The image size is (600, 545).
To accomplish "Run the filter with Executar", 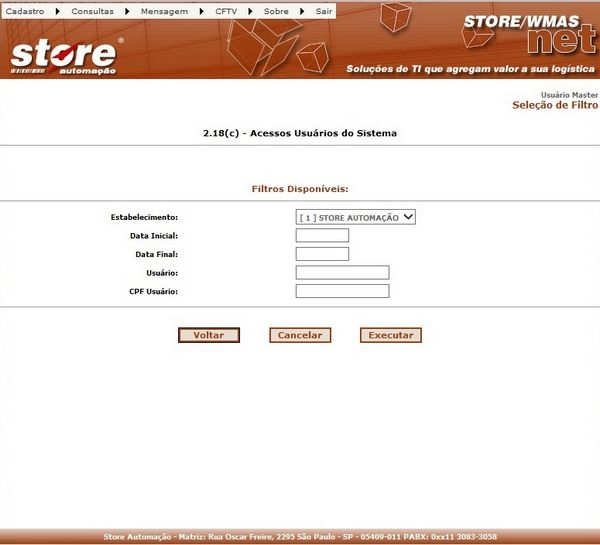I will click(x=391, y=335).
